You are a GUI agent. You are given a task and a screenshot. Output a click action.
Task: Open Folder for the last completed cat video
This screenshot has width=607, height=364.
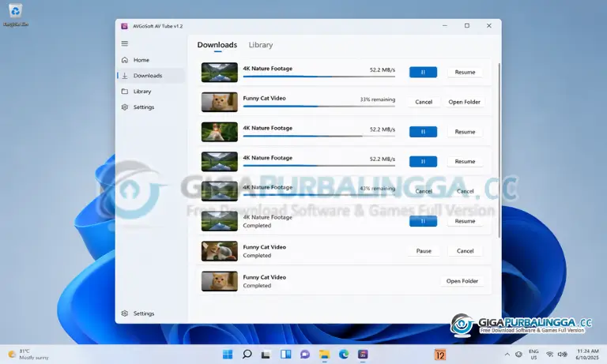click(462, 281)
